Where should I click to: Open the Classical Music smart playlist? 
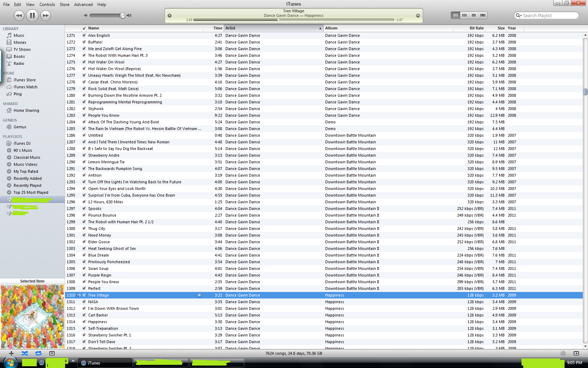click(x=27, y=157)
